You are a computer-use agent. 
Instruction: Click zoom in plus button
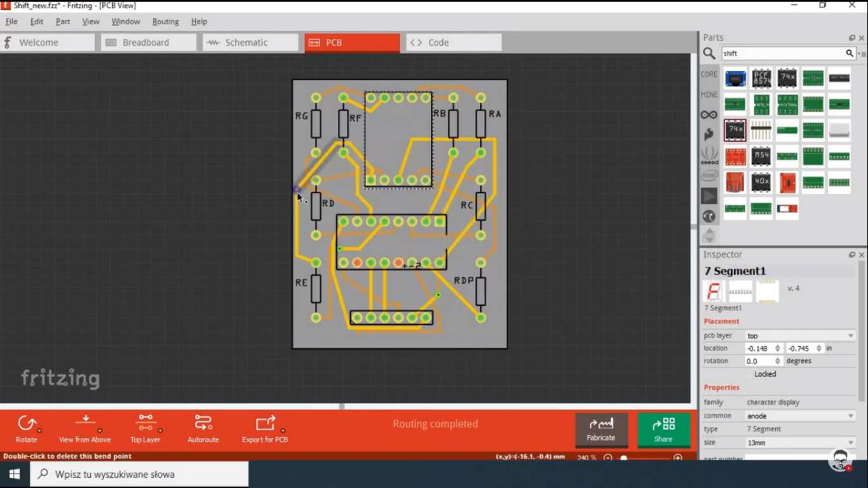[678, 457]
